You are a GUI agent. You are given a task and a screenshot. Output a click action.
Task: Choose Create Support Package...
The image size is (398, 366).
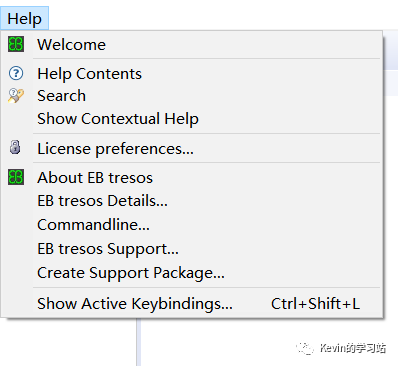tap(191, 273)
